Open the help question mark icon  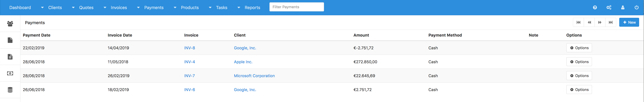[595, 7]
